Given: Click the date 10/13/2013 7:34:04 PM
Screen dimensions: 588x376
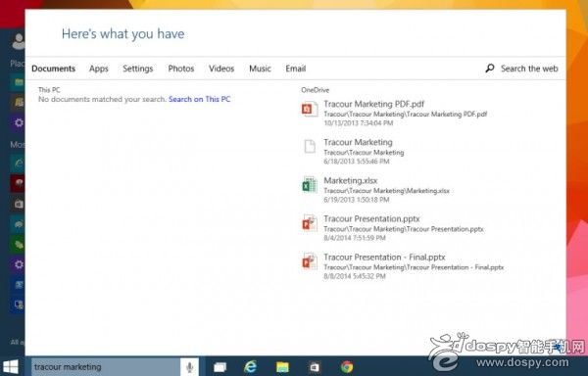Looking at the screenshot, I should click(x=359, y=123).
